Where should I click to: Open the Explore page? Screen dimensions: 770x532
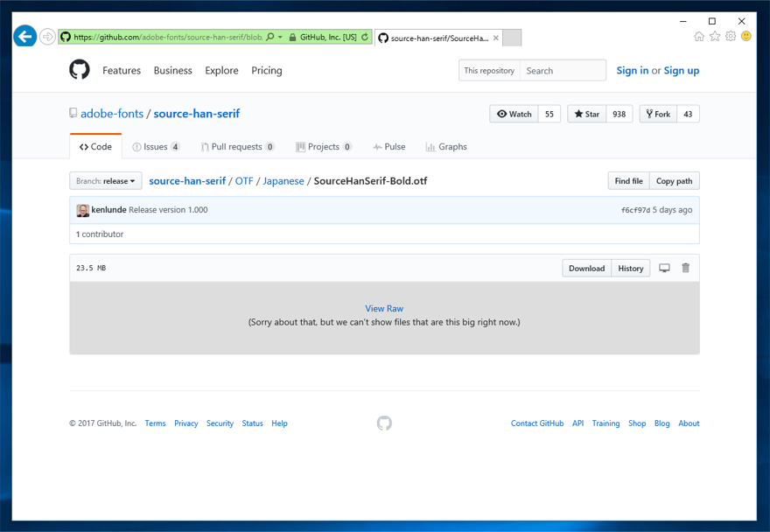(221, 70)
